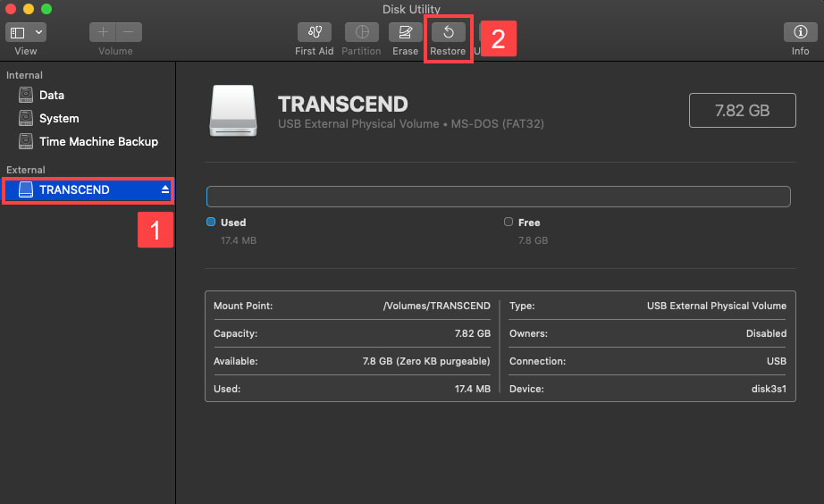
Task: Select TRANSCEND external drive
Action: (x=74, y=189)
